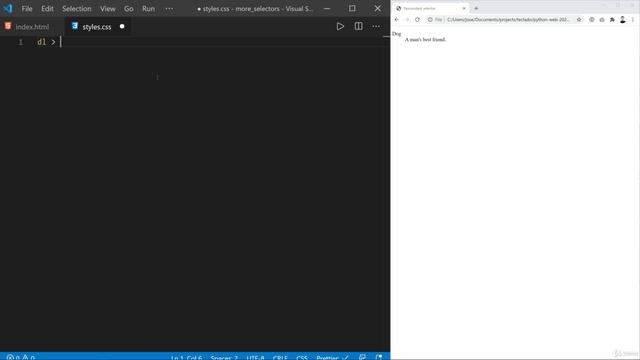Bookmark this page with the star icon
Image resolution: width=640 pixels, height=360 pixels.
click(x=579, y=20)
